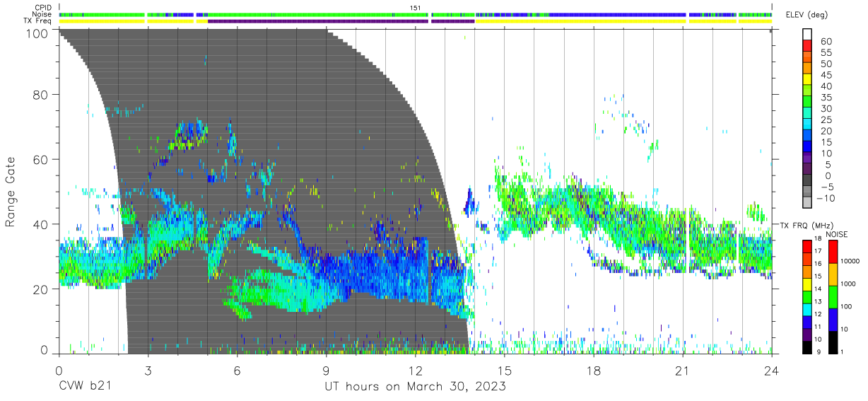
Task: Click the x-axis hour label '9'
Action: point(326,369)
